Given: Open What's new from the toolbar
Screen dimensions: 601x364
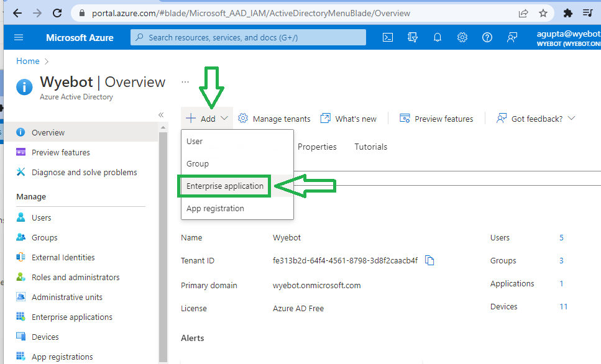Looking at the screenshot, I should (349, 119).
